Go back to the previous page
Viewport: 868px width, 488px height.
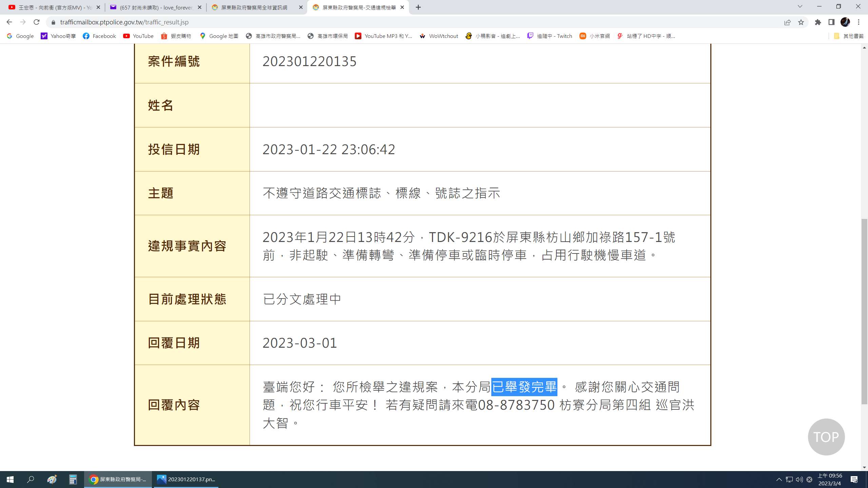9,22
